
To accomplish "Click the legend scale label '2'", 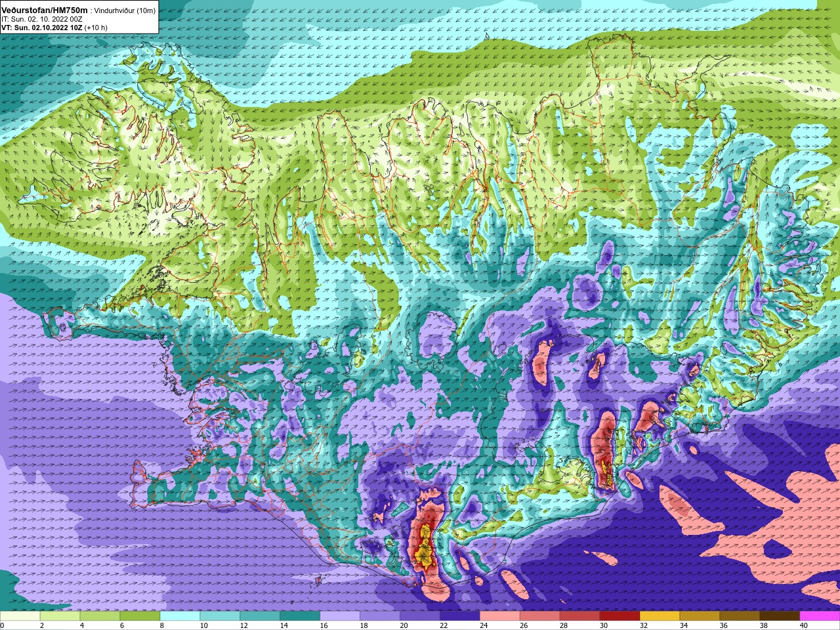I will (x=42, y=626).
